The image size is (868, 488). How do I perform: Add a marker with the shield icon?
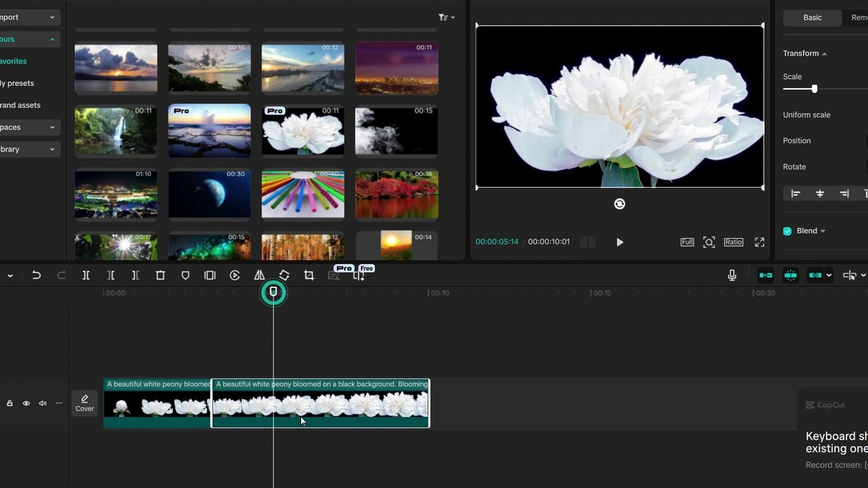(185, 275)
